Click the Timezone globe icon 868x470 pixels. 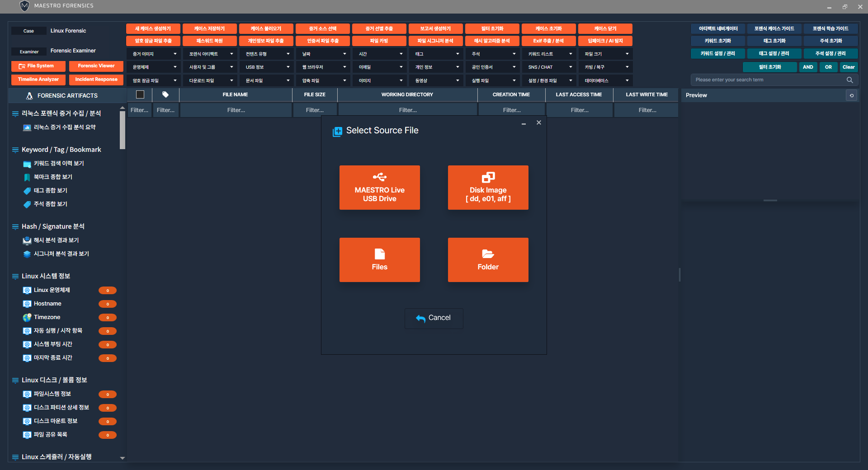point(27,317)
